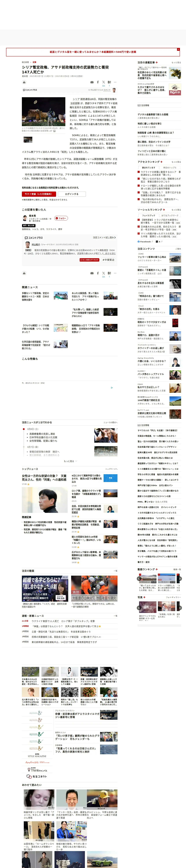186x868 pixels.
Task: Click mail icon below the comment plus section
Action: [92, 273]
